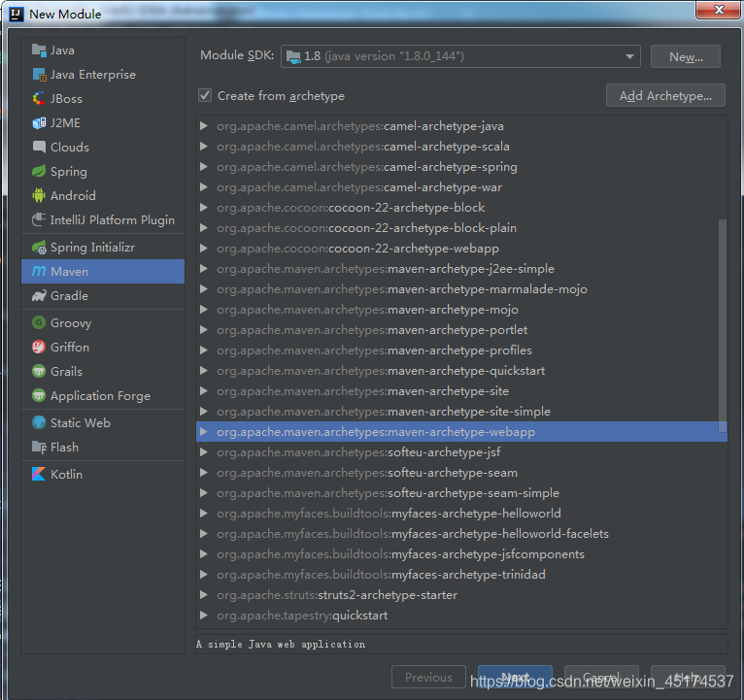Expand maven-archetype-webapp arrow
Screen dimensions: 744x700
(x=204, y=432)
